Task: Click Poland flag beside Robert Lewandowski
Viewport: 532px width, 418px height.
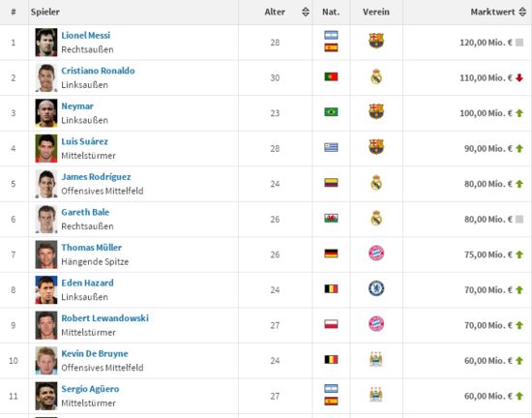Action: click(x=331, y=324)
